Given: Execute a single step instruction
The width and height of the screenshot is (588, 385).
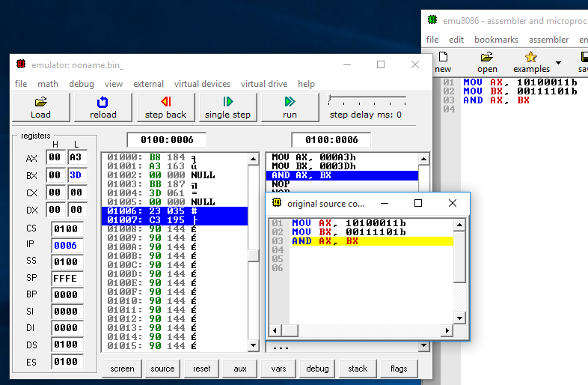Looking at the screenshot, I should pos(227,107).
